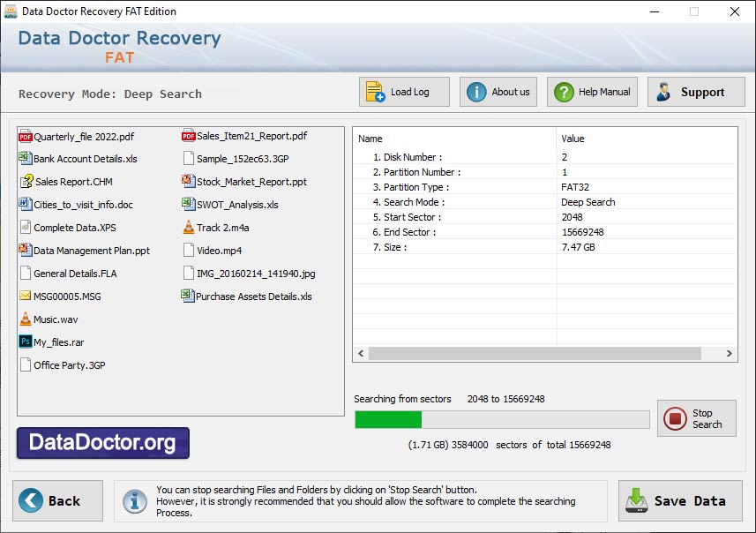Save the recovered data
The width and height of the screenshot is (756, 533).
tap(680, 500)
